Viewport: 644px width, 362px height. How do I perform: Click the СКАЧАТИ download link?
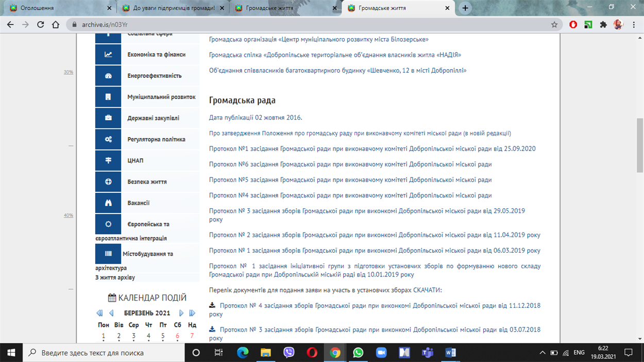pyautogui.click(x=428, y=290)
